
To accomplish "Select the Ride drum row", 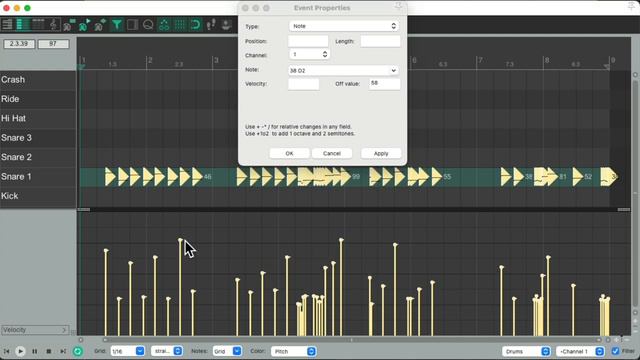I will (x=38, y=99).
